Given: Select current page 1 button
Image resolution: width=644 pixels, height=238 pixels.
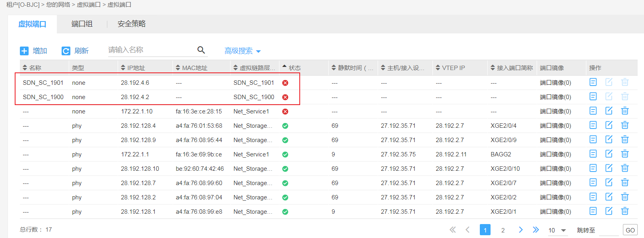Looking at the screenshot, I should pyautogui.click(x=485, y=230).
